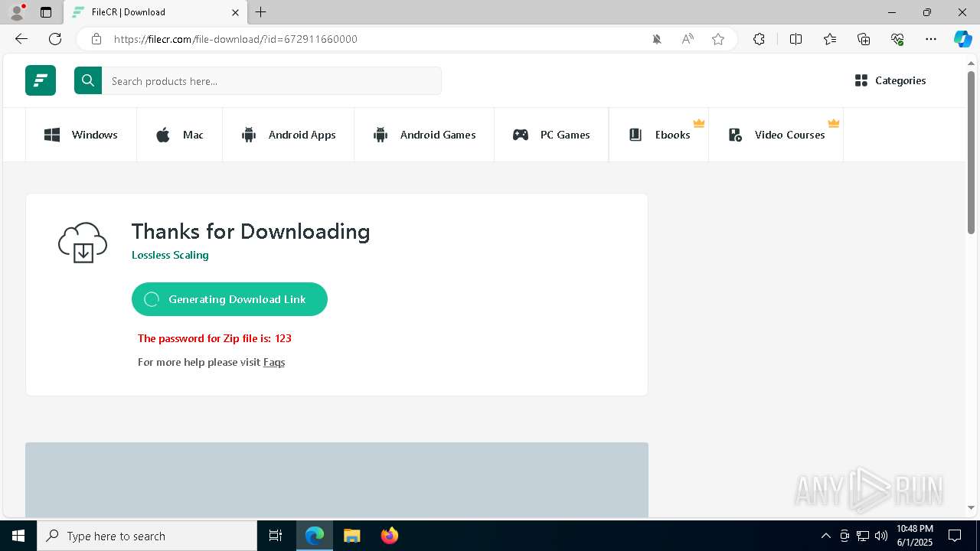The height and width of the screenshot is (551, 980).
Task: Open the Video Courses premium tab
Action: (776, 135)
